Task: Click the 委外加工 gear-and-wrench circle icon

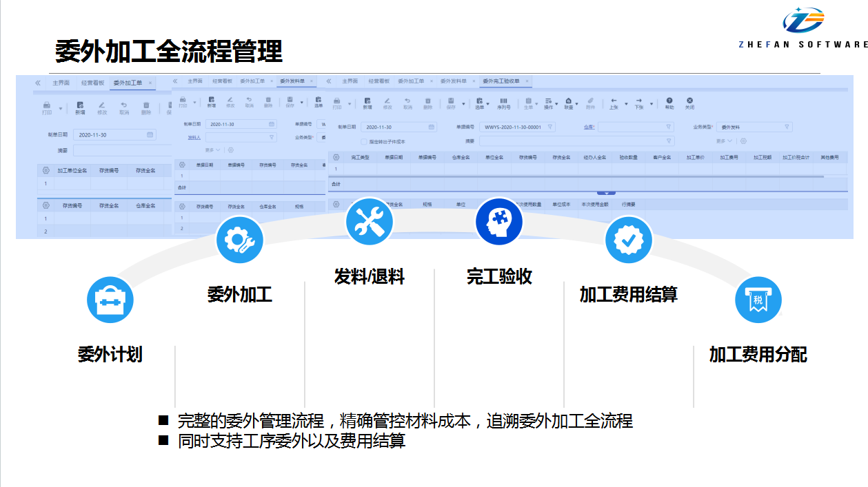Action: (239, 240)
